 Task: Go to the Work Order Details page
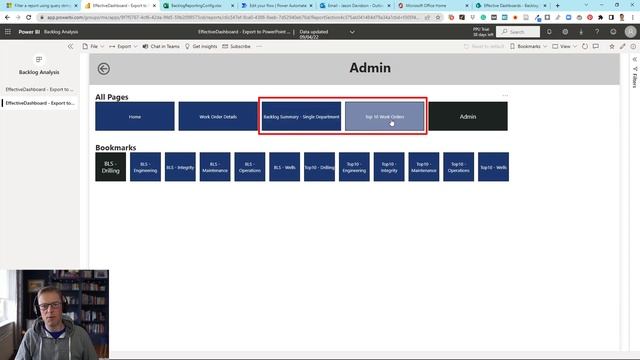pyautogui.click(x=218, y=116)
